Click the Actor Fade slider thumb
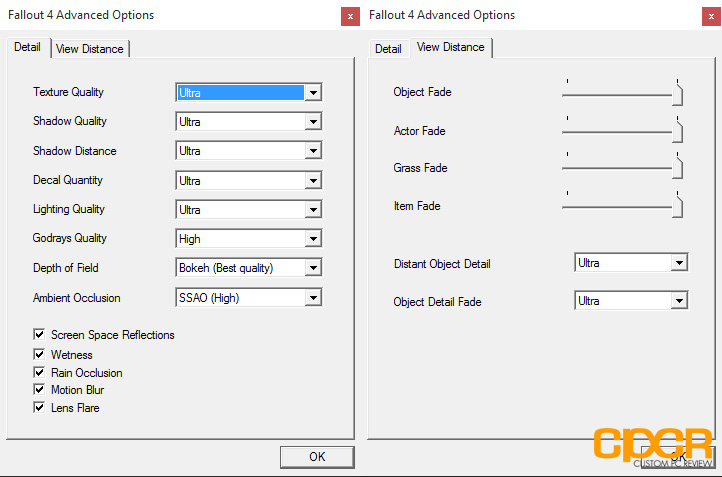Image resolution: width=722 pixels, height=477 pixels. tap(677, 131)
